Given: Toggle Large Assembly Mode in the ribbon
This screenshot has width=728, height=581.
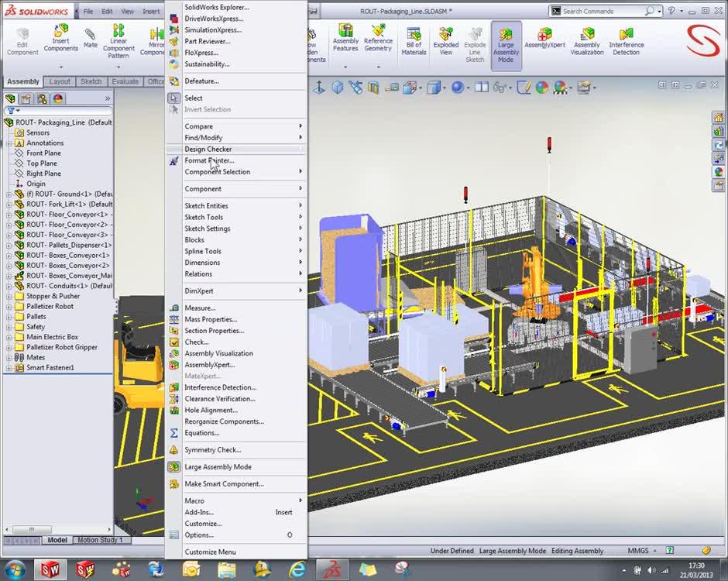Looking at the screenshot, I should (x=506, y=44).
